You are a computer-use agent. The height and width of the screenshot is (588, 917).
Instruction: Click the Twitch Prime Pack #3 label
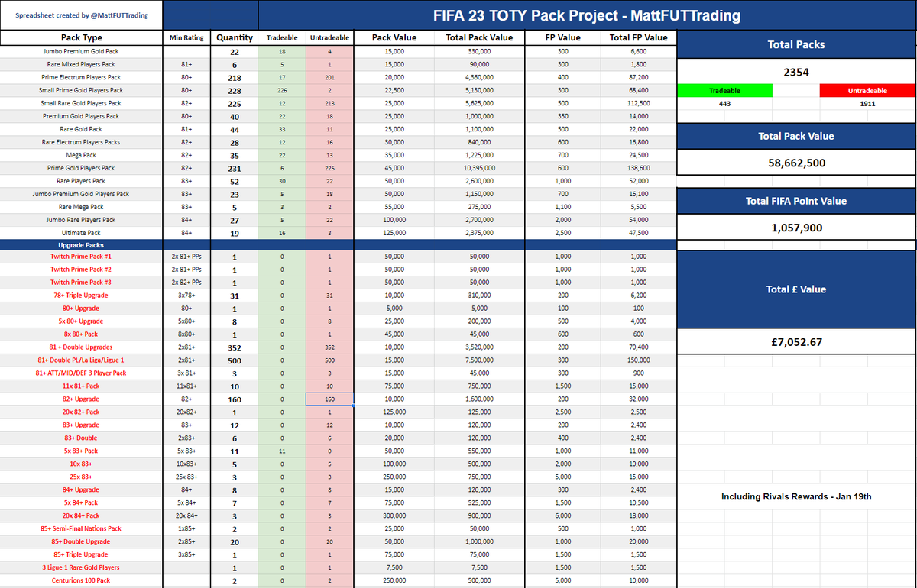81,283
